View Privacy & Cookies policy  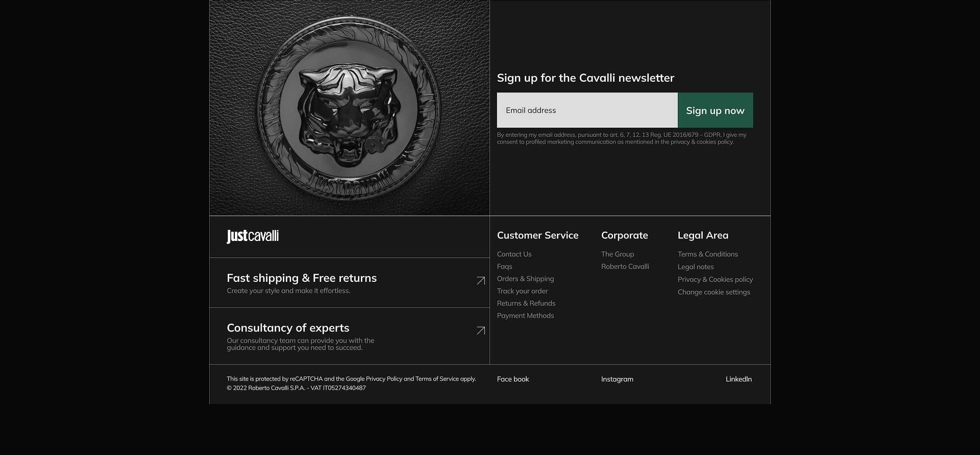click(715, 279)
